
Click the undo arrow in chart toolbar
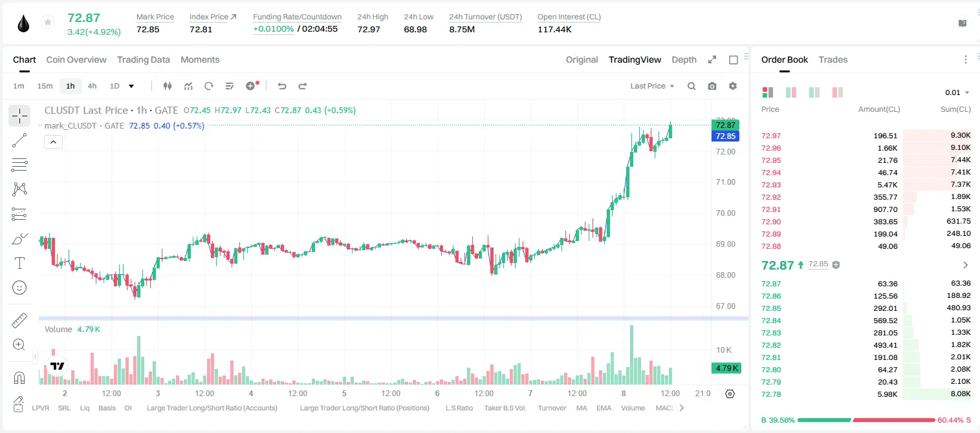click(x=282, y=86)
